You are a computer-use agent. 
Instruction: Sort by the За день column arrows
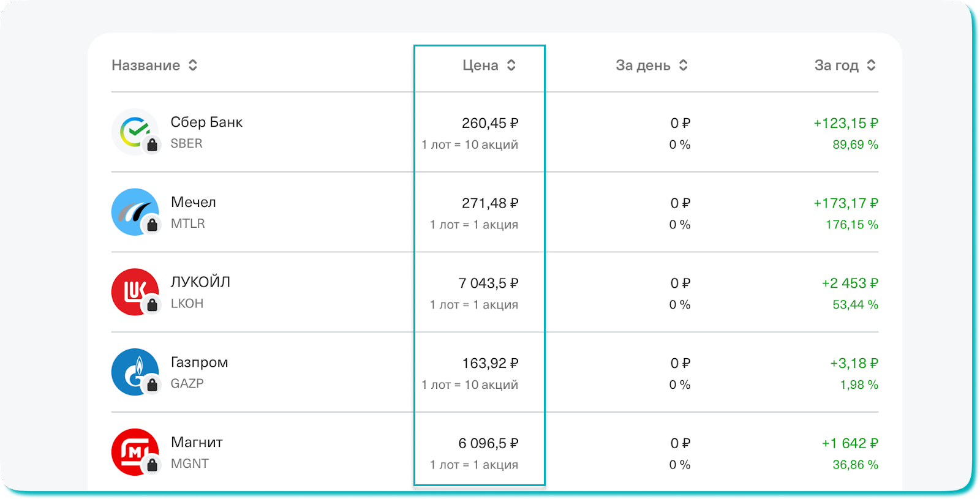(684, 66)
